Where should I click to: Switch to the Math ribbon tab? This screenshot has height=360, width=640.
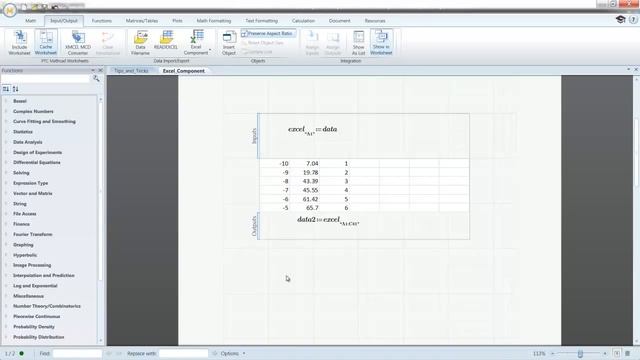point(31,21)
